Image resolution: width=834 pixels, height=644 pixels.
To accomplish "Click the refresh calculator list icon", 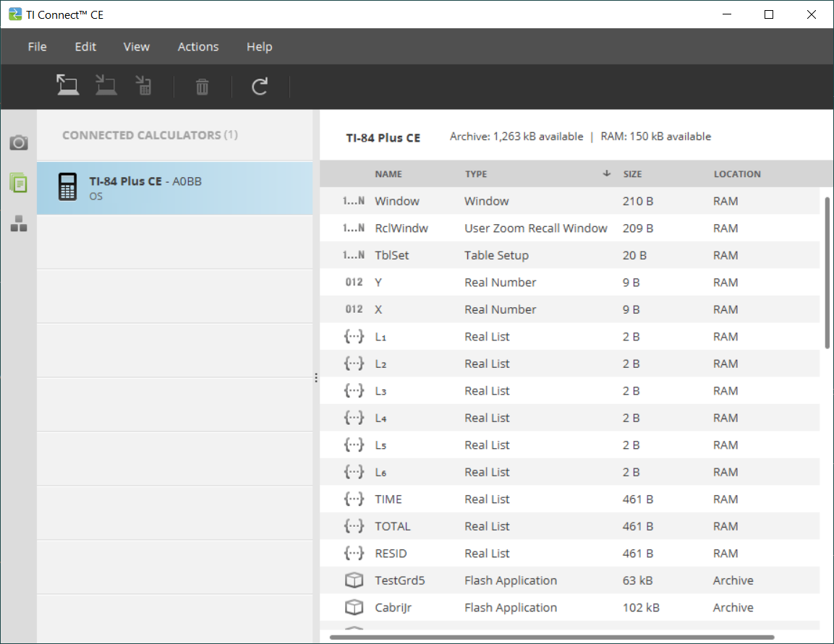I will click(260, 87).
